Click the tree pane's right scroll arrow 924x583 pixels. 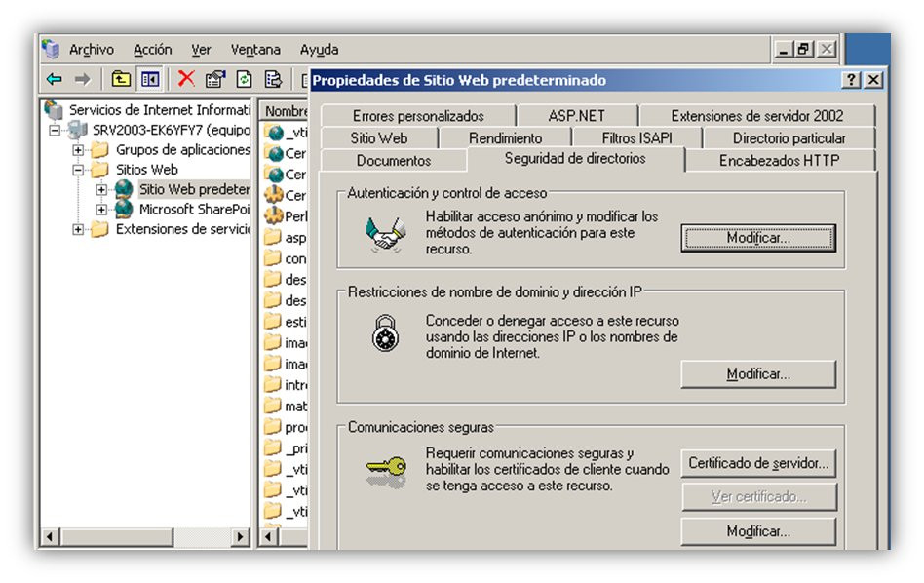240,537
